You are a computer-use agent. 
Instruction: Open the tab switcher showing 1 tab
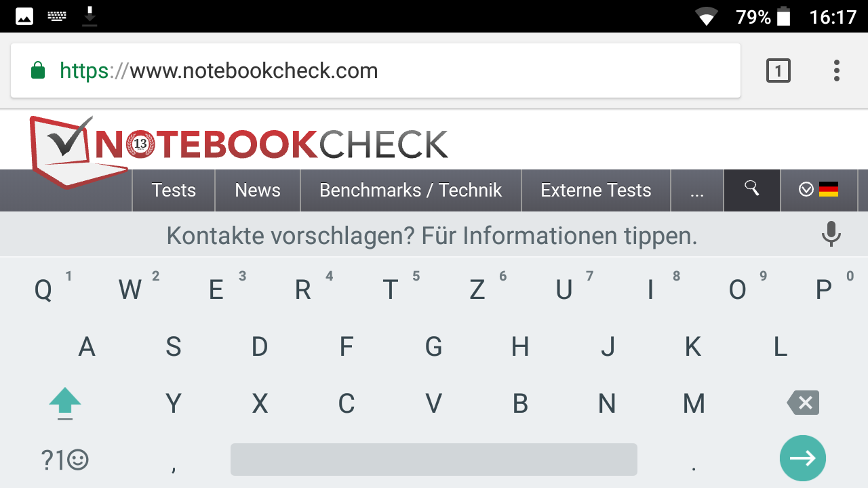coord(778,70)
